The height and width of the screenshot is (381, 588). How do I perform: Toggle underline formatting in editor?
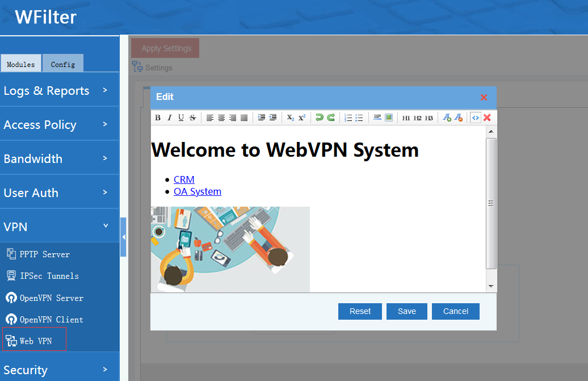tap(181, 118)
